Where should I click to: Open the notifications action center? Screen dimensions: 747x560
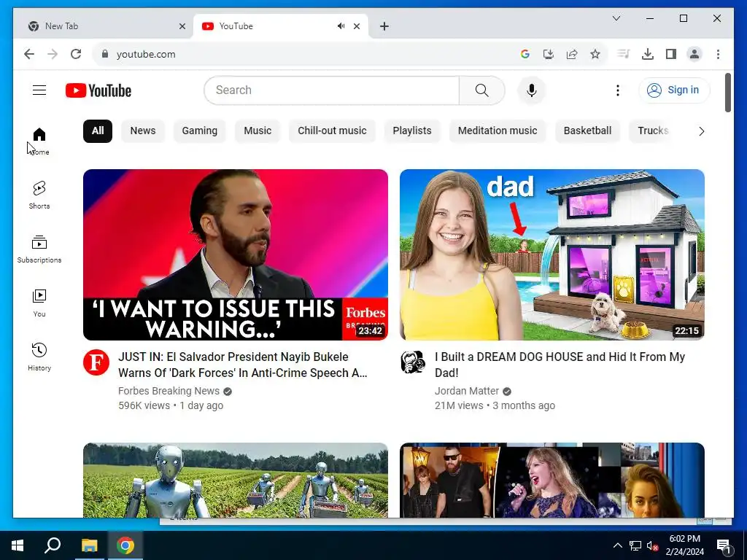click(724, 546)
